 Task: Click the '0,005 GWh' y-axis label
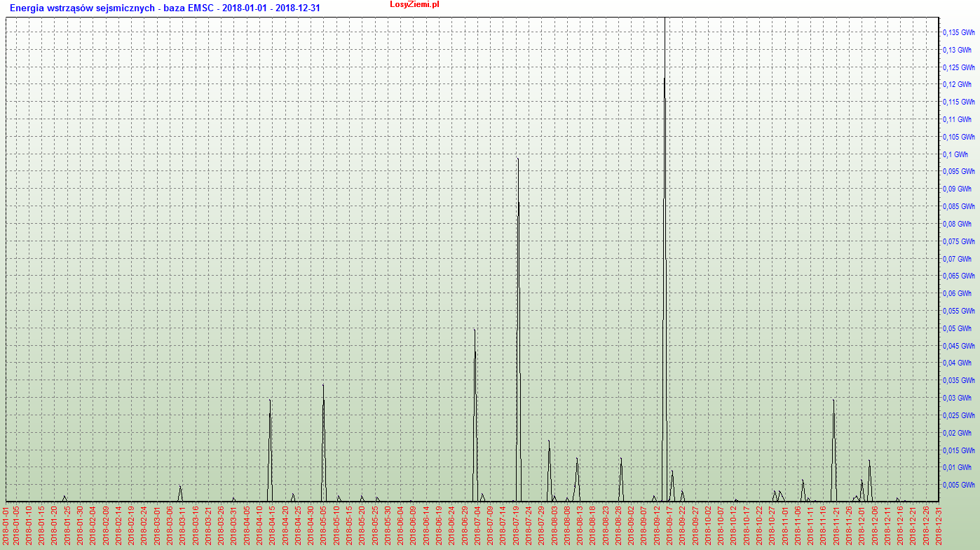pyautogui.click(x=958, y=485)
